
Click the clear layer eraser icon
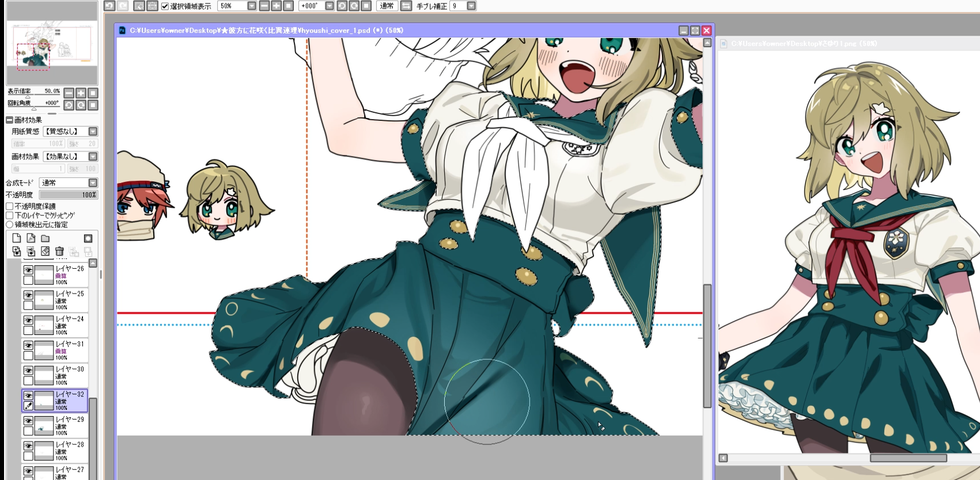tap(45, 252)
